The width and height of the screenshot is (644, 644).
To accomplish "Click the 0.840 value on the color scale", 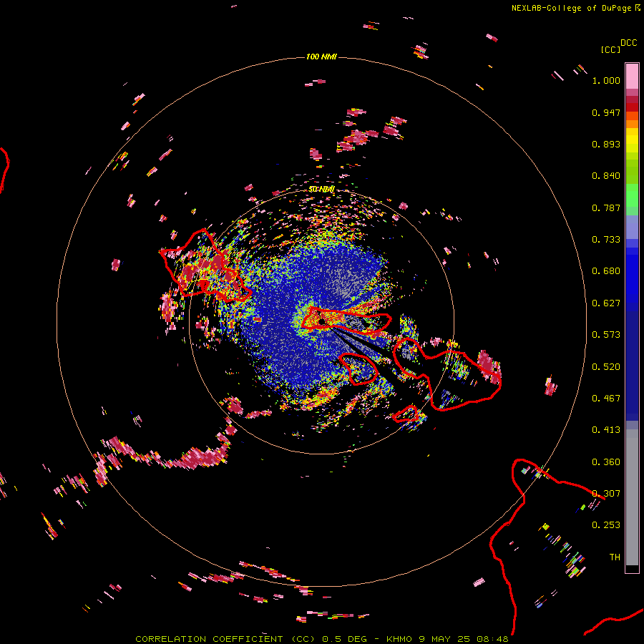I will pyautogui.click(x=606, y=176).
